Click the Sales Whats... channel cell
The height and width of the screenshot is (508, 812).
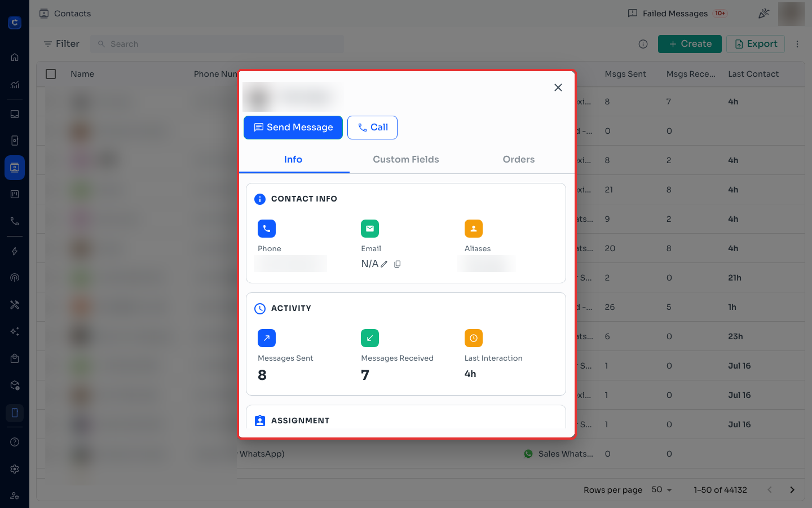pos(559,454)
